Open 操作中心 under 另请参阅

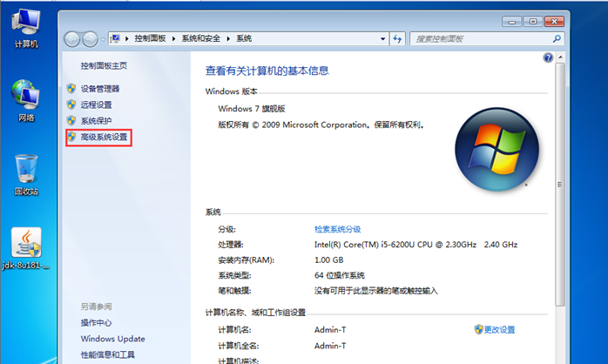coord(96,322)
